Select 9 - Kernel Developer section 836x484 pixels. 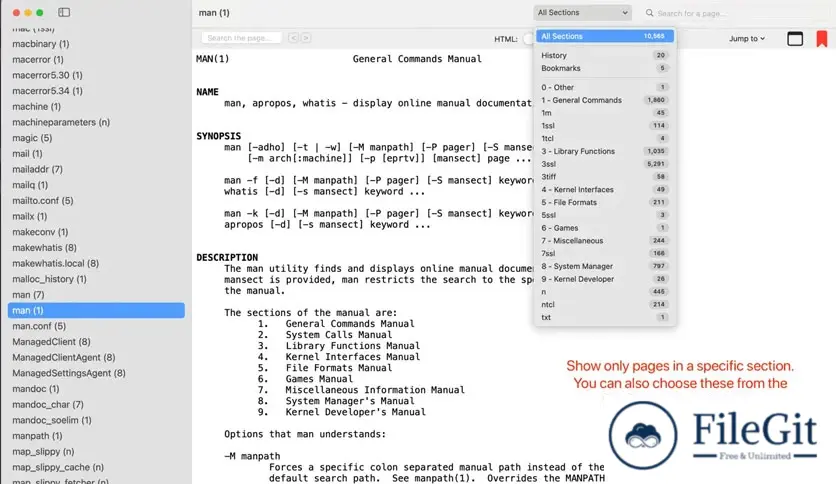coord(605,279)
